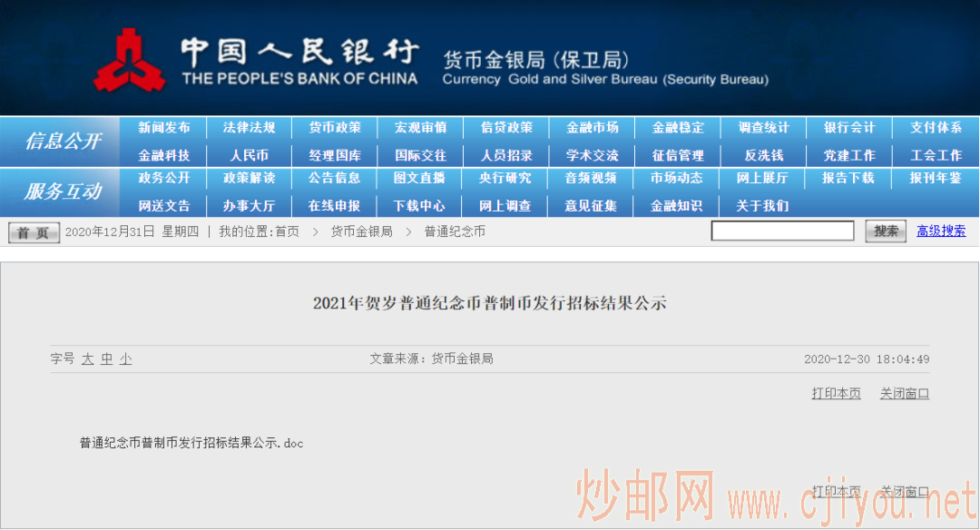Click the upper 打印本页 link
This screenshot has width=980, height=530.
pos(837,394)
